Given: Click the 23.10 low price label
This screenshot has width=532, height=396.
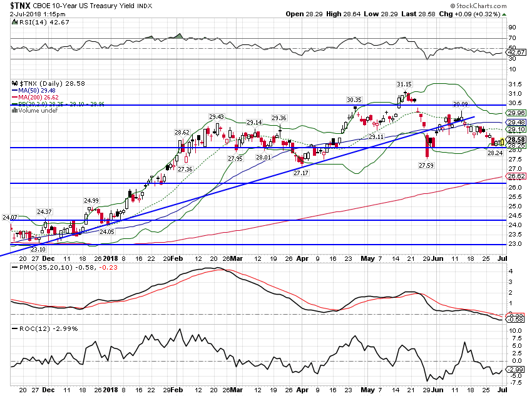Looking at the screenshot, I should [x=38, y=249].
